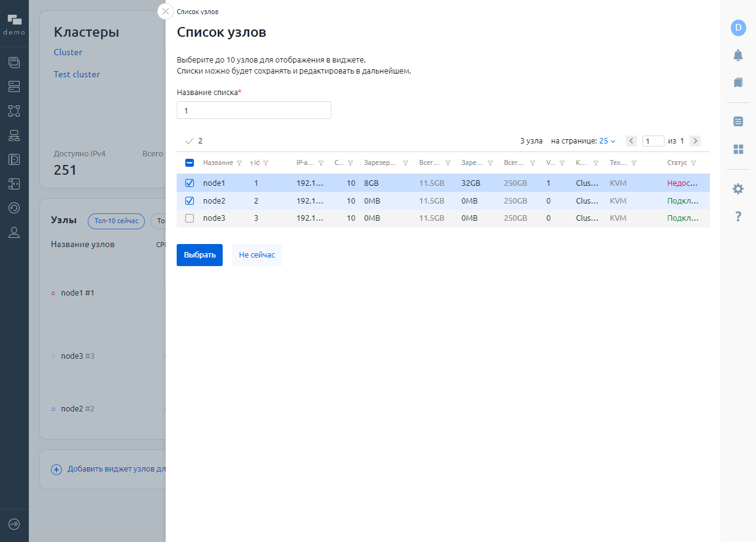The image size is (756, 542).
Task: Uncheck the node1 row checkbox
Action: 190,183
